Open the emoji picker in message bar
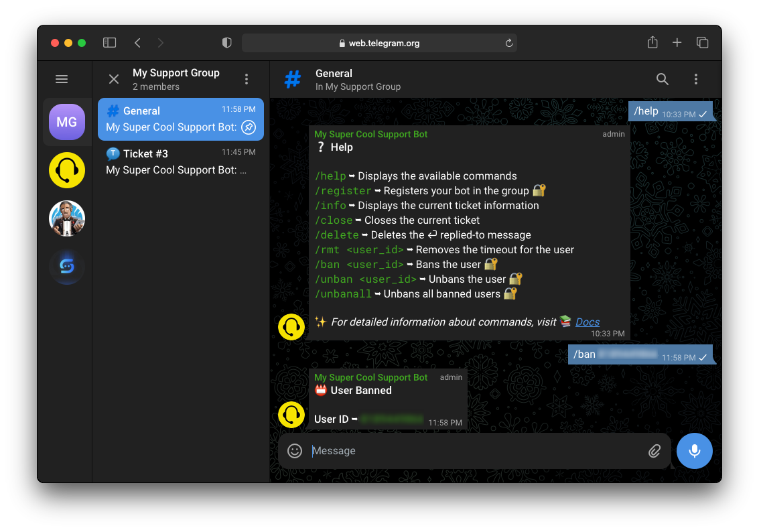759x532 pixels. [x=295, y=451]
